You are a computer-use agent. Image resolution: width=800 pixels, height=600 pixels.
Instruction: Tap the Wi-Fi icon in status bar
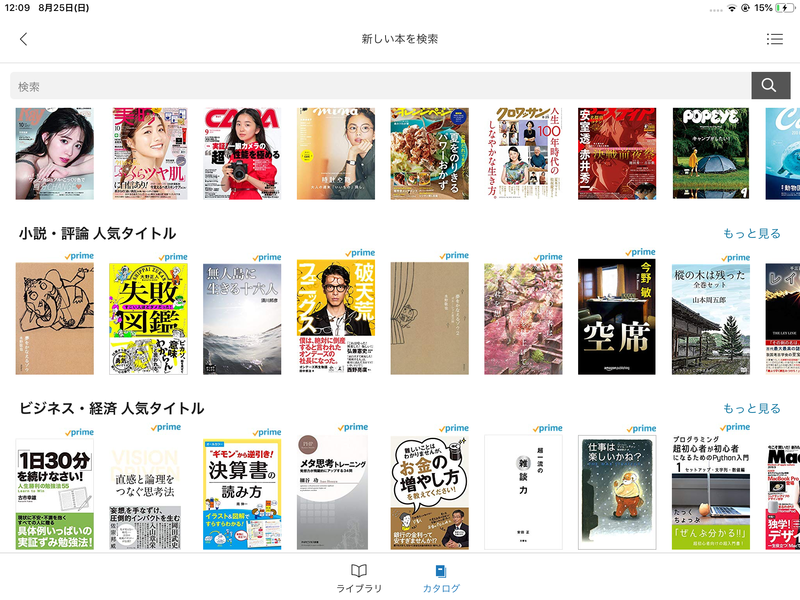(732, 8)
